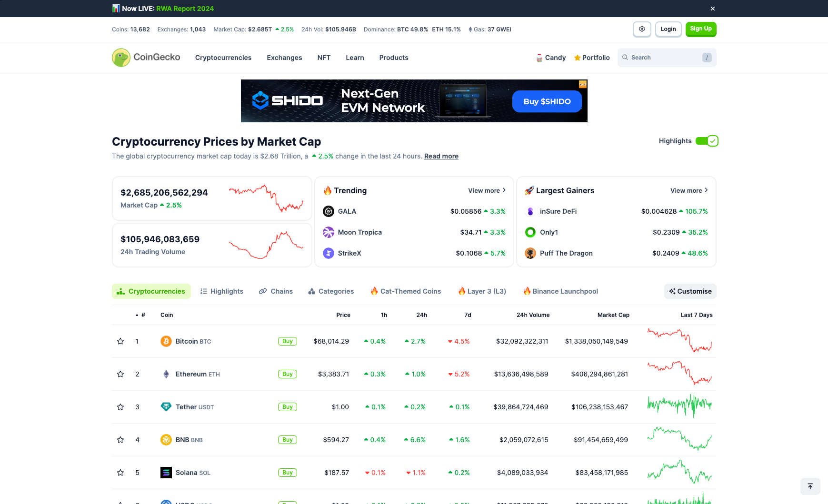Screen dimensions: 828x504
Task: Click the ad choices icon on SHIDO banner
Action: tap(583, 84)
